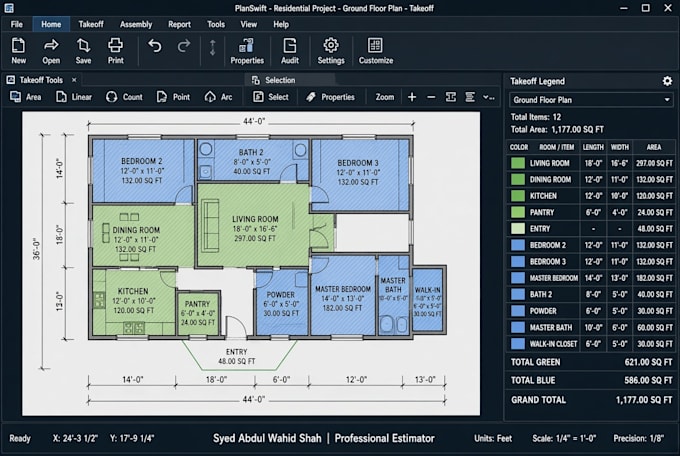Click the Bedroom 3 area on plan

coord(360,173)
